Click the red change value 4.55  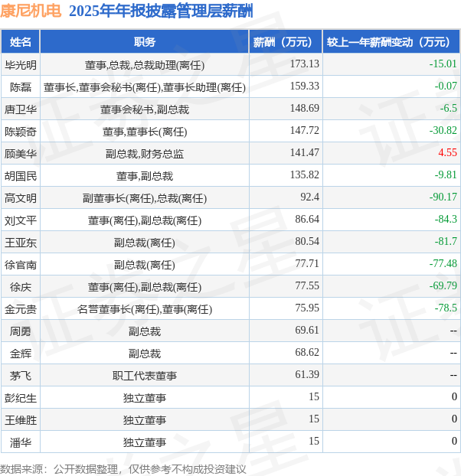(447, 152)
